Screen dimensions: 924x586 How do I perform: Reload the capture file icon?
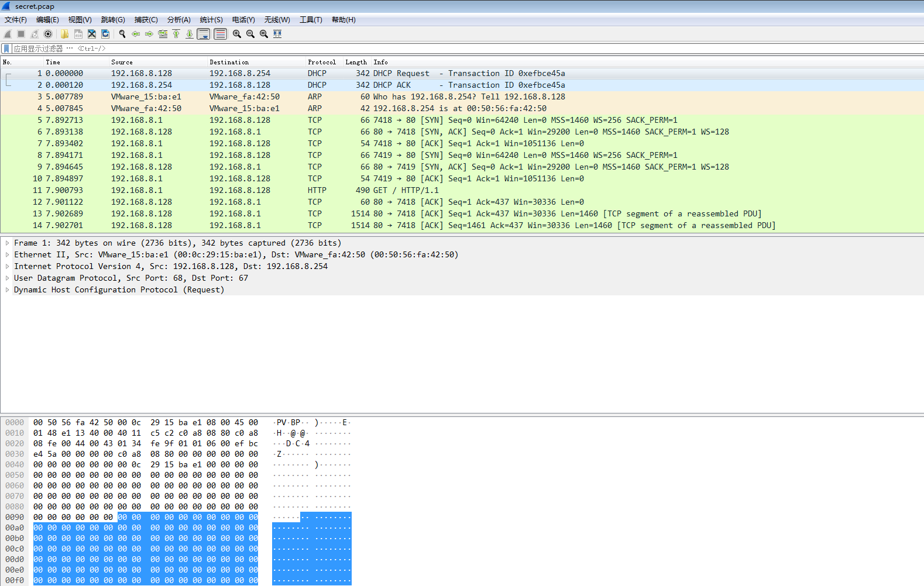105,34
